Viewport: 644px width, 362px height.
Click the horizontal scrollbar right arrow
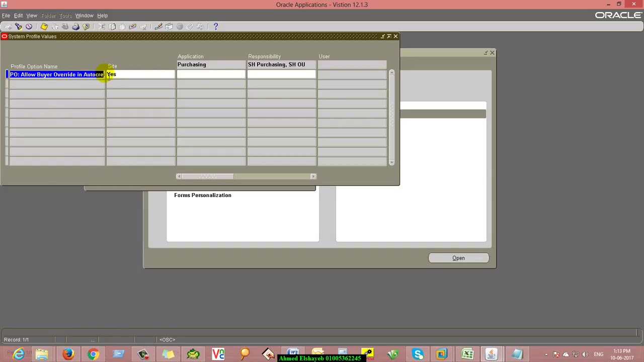pyautogui.click(x=313, y=176)
